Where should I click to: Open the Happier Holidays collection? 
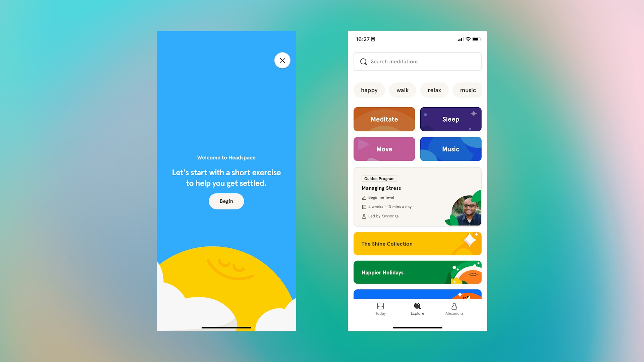coord(418,272)
